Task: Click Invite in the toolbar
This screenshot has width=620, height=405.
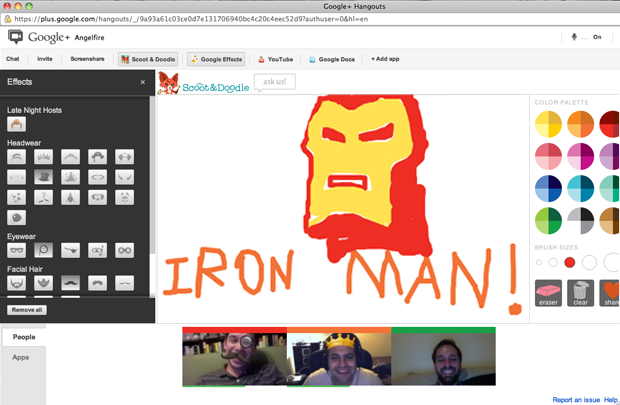Action: 45,59
